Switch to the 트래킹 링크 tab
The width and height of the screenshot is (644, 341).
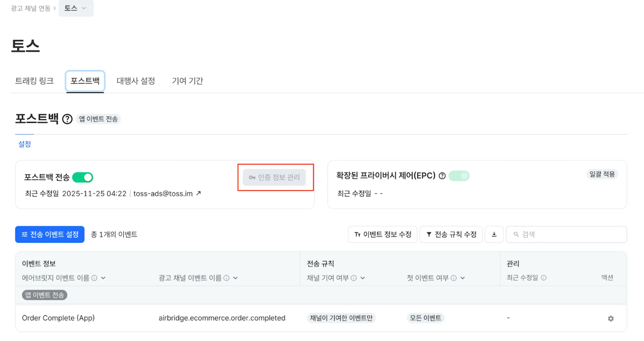[34, 81]
